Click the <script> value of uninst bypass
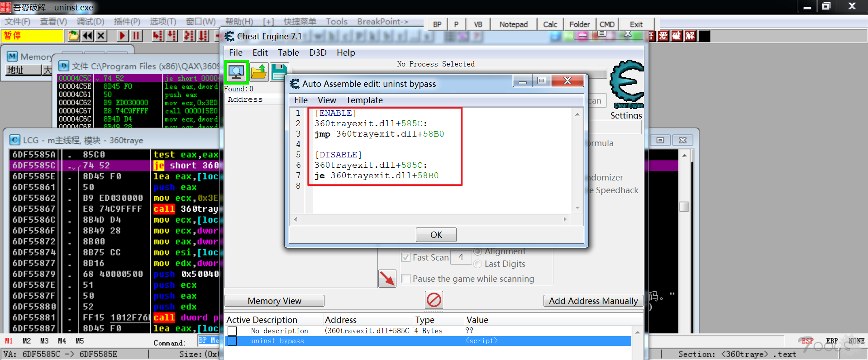The width and height of the screenshot is (868, 360). click(482, 341)
